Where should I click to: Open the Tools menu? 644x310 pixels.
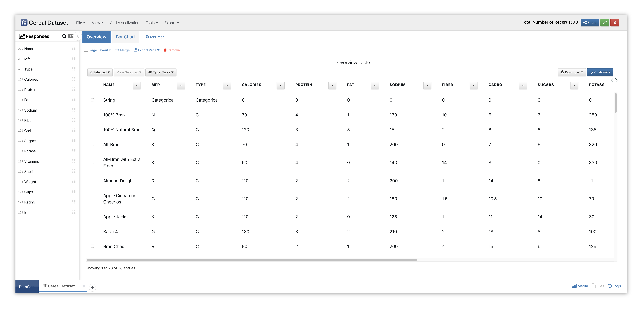coord(152,23)
